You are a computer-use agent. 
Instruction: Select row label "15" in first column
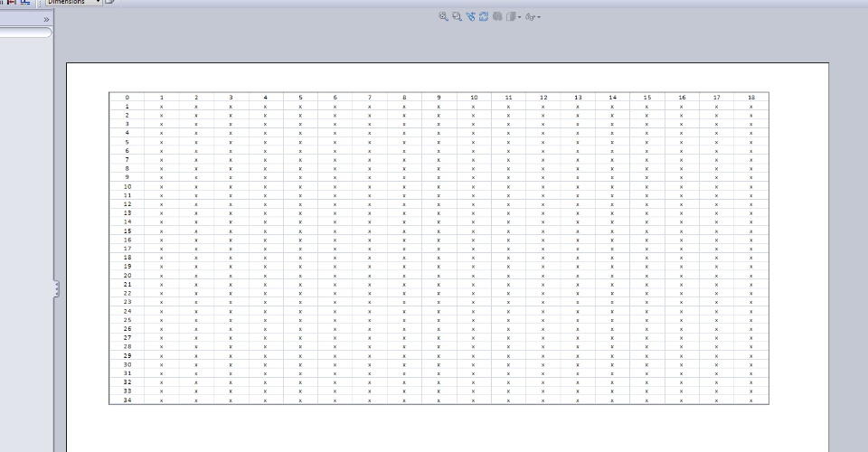[127, 231]
